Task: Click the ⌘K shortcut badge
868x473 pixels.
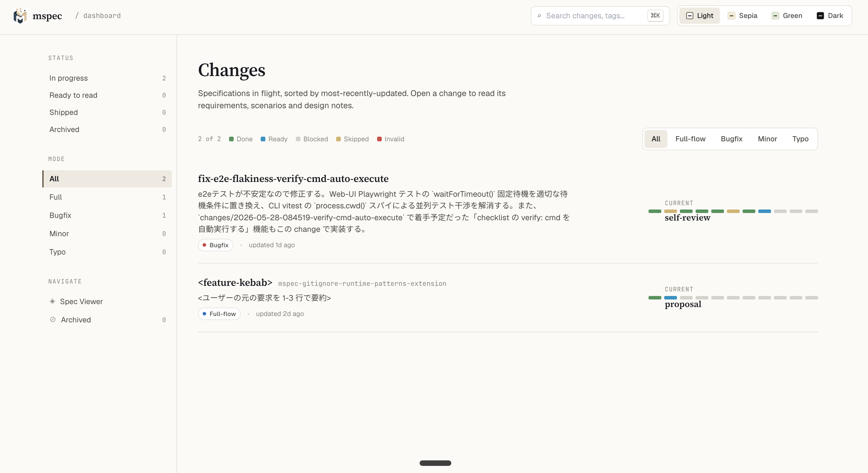Action: (655, 15)
